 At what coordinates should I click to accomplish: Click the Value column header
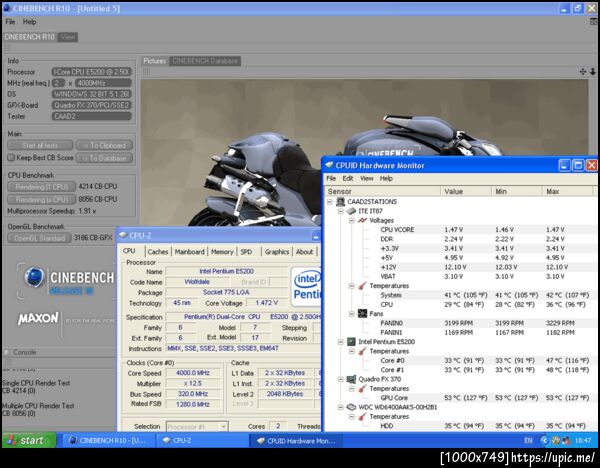tap(466, 191)
